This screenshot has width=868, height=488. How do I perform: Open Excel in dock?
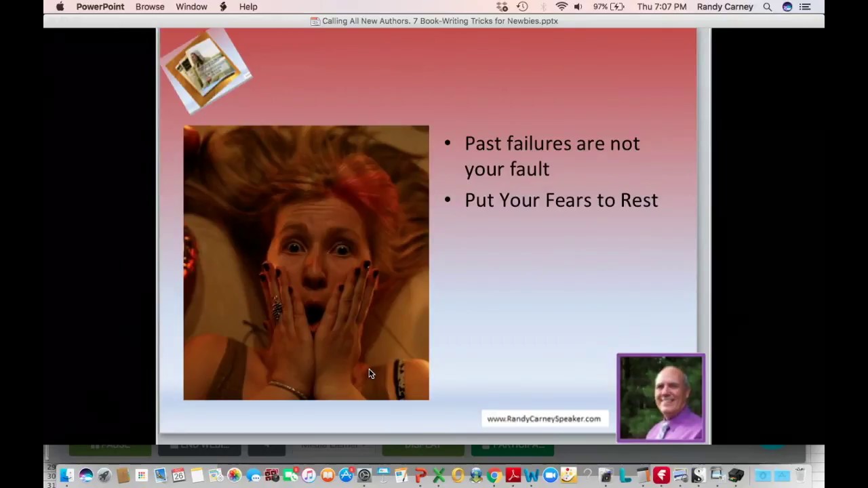(x=439, y=475)
